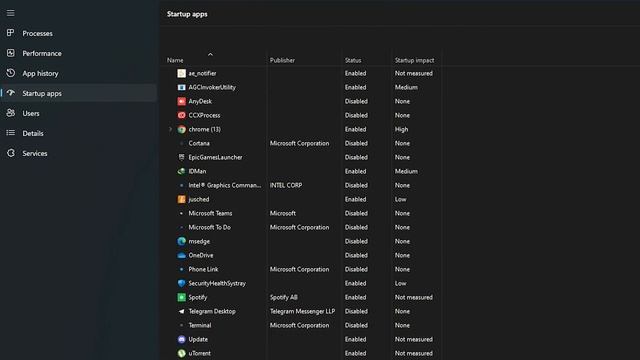Click the Microsoft publisher cell for Teams
This screenshot has height=360, width=640.
pyautogui.click(x=282, y=213)
